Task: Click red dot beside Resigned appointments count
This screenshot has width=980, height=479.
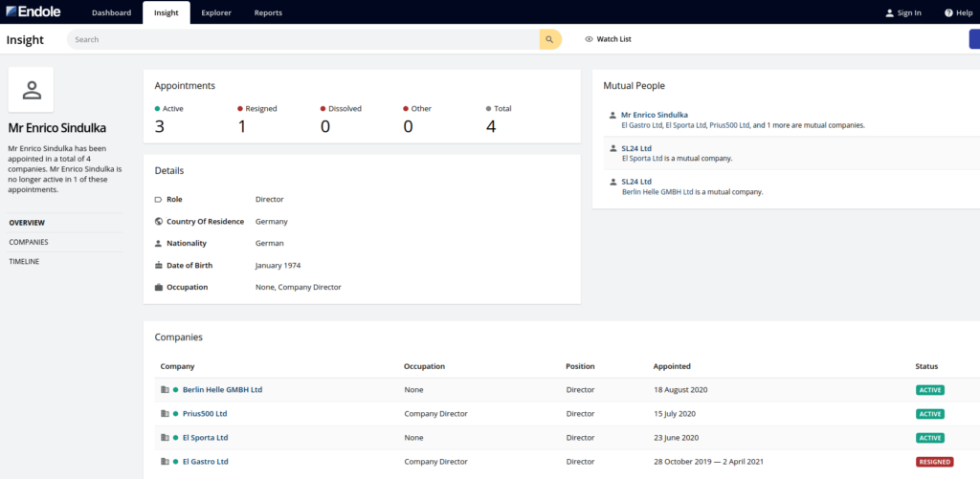Action: click(x=240, y=109)
